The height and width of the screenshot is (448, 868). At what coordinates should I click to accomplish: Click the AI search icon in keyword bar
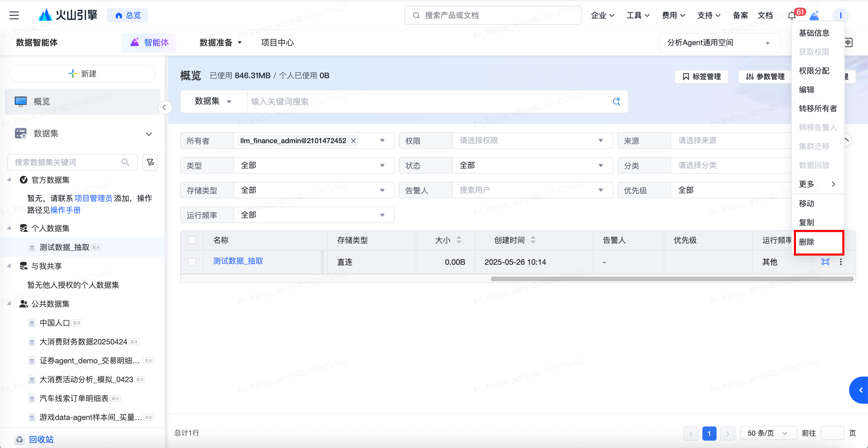pos(616,102)
